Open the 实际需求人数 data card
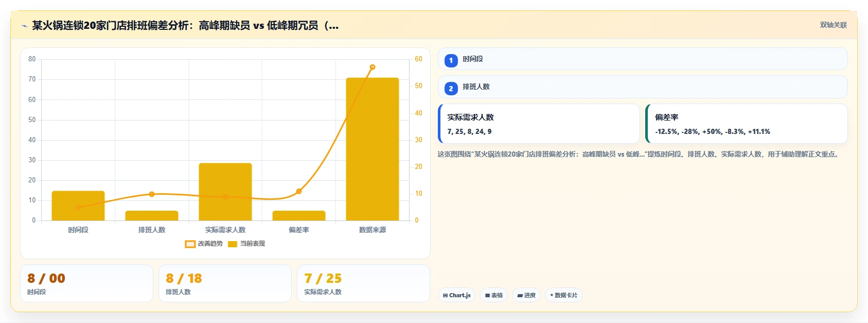Image resolution: width=868 pixels, height=323 pixels. click(x=539, y=124)
